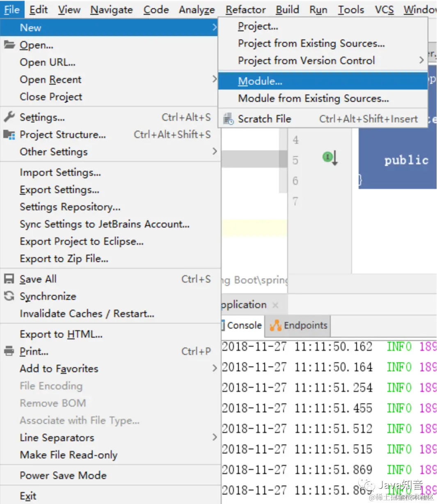Select Make File Read-only item

point(110,455)
